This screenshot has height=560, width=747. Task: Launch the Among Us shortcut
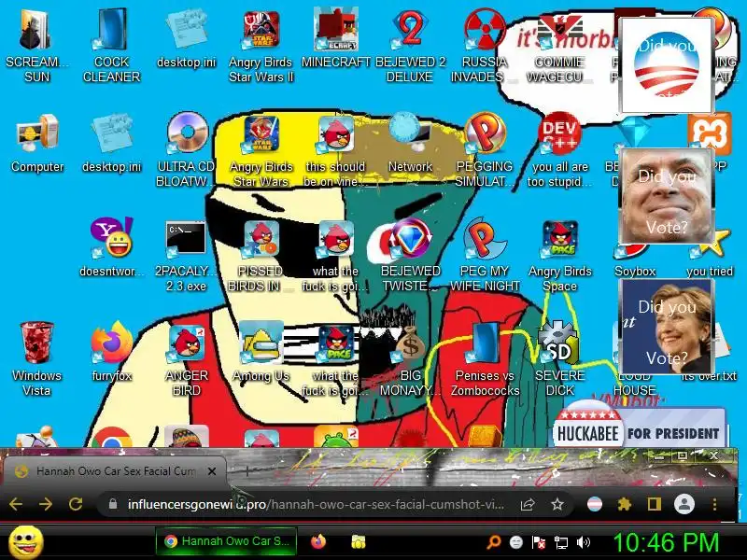point(261,353)
